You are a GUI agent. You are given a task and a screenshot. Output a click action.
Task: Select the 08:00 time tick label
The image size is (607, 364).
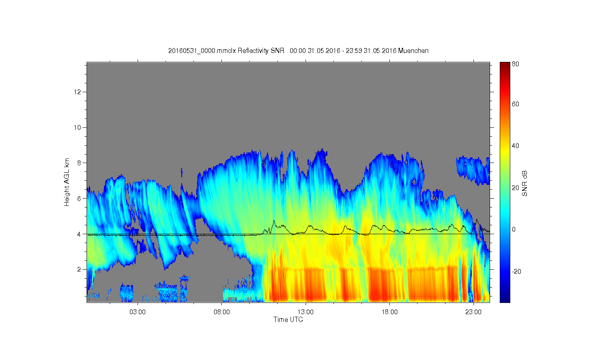point(222,312)
